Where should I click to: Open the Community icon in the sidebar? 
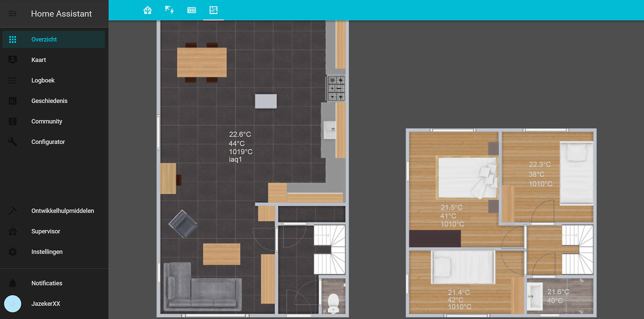pos(12,121)
